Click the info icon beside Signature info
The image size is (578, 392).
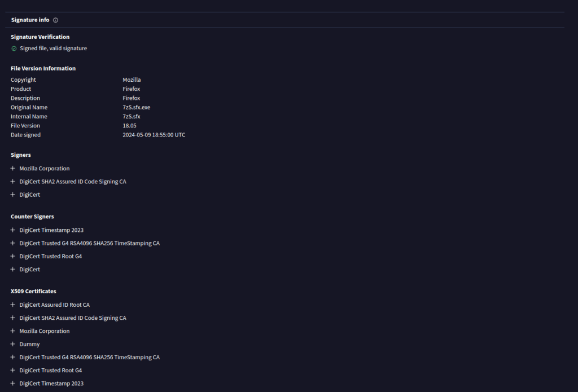pyautogui.click(x=55, y=20)
